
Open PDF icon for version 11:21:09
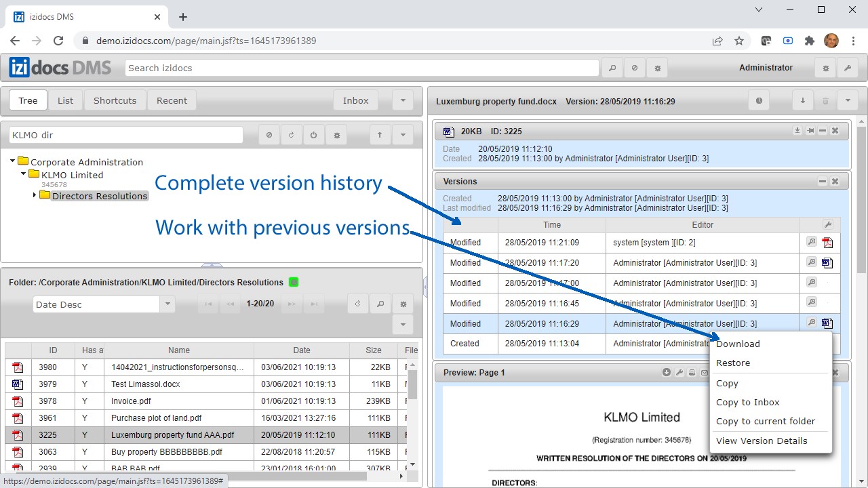pos(827,243)
